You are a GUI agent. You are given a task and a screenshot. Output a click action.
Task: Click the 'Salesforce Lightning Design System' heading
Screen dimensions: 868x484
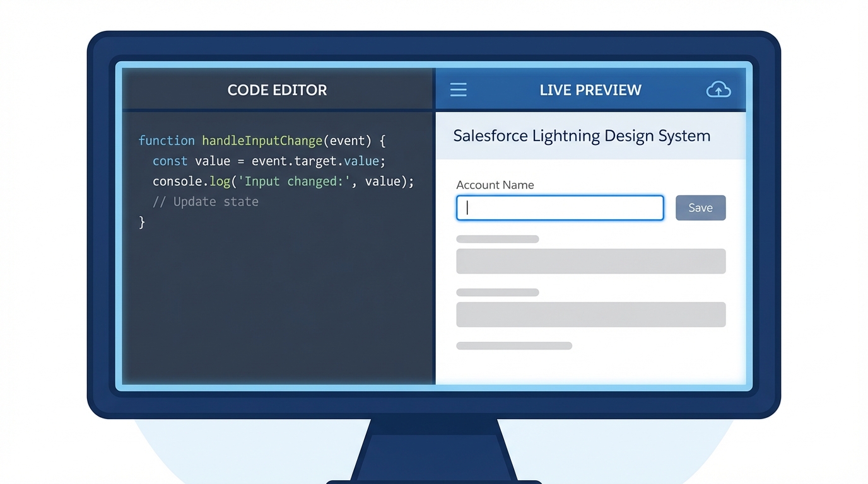click(x=582, y=136)
